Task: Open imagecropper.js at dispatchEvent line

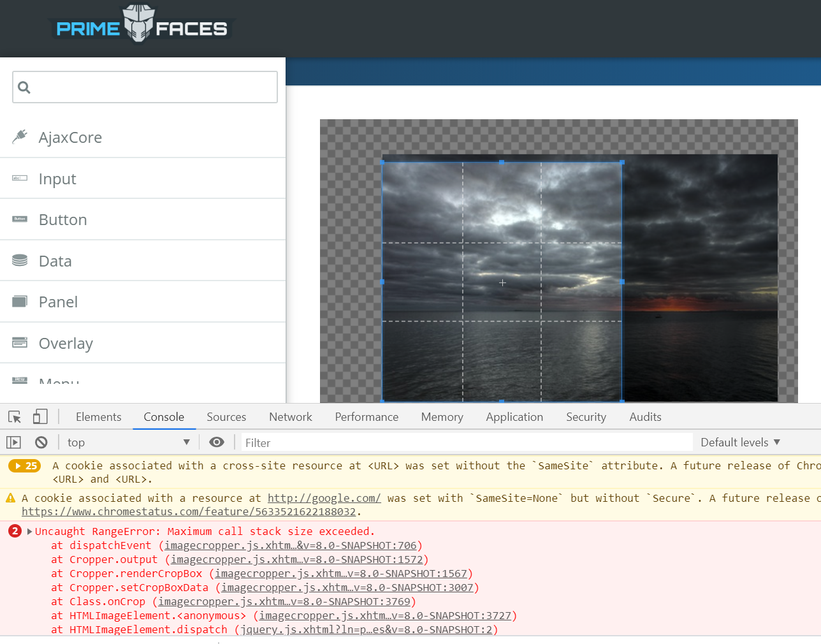Action: click(x=287, y=545)
